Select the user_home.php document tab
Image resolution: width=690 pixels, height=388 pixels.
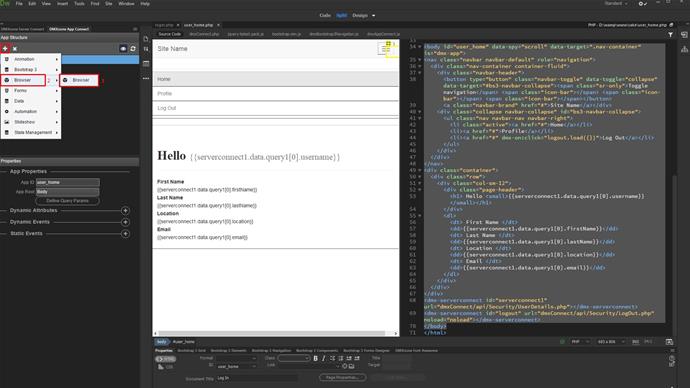point(198,25)
